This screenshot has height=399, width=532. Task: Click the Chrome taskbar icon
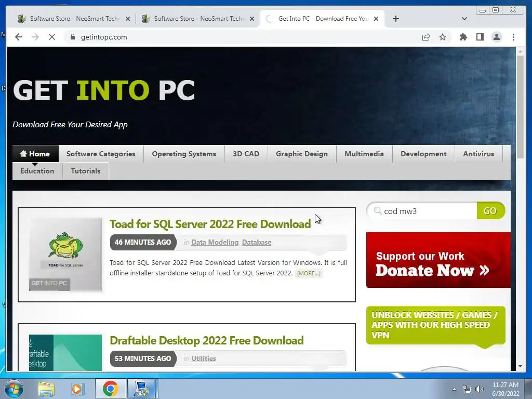110,389
